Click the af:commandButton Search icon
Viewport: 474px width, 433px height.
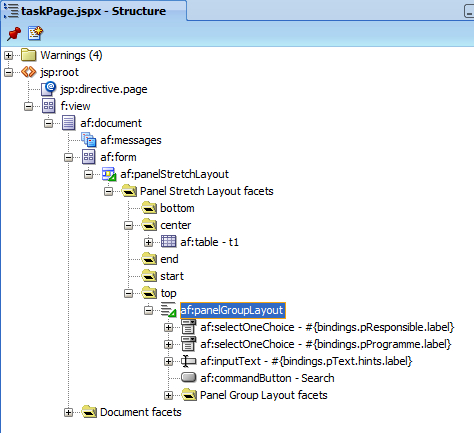click(x=188, y=378)
